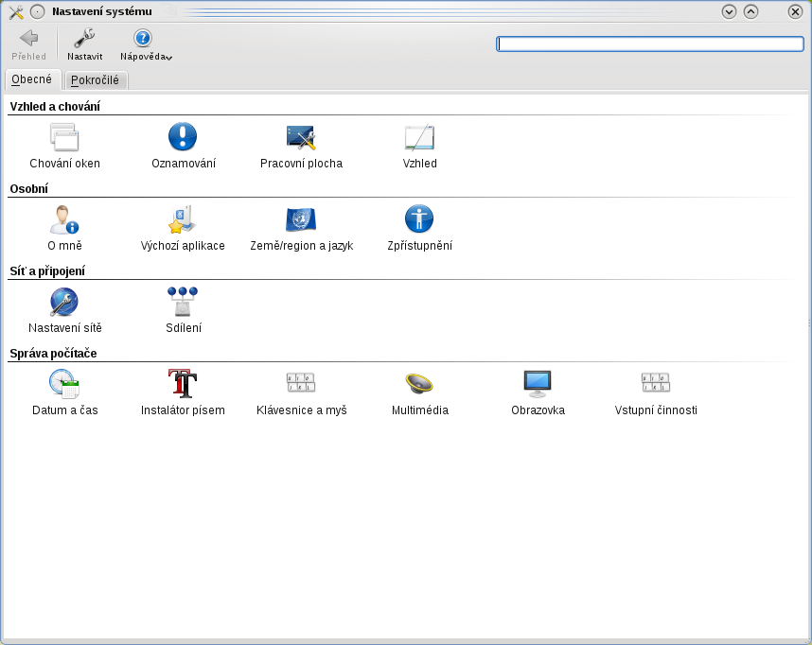Click the search input field
Screen dimensions: 812x645
click(x=649, y=44)
